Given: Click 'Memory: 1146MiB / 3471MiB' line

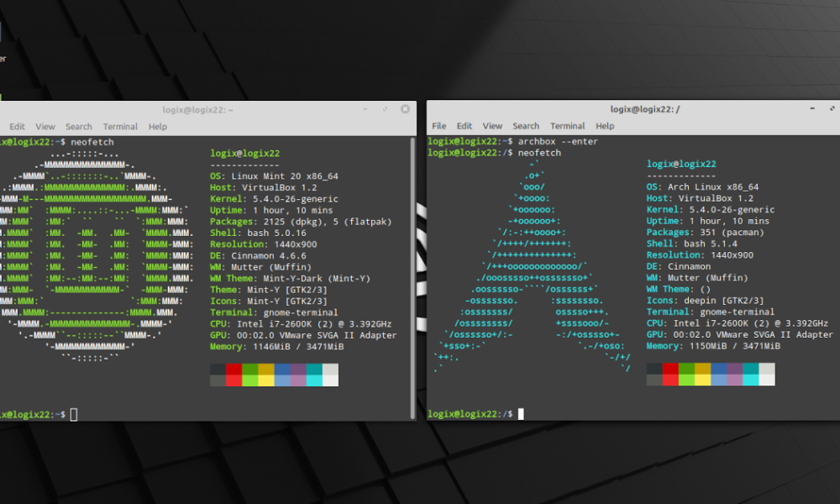Looking at the screenshot, I should (x=276, y=347).
